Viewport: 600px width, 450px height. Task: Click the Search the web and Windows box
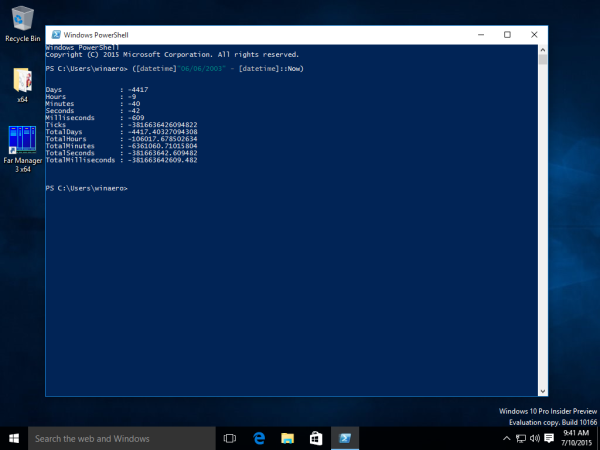(122, 439)
